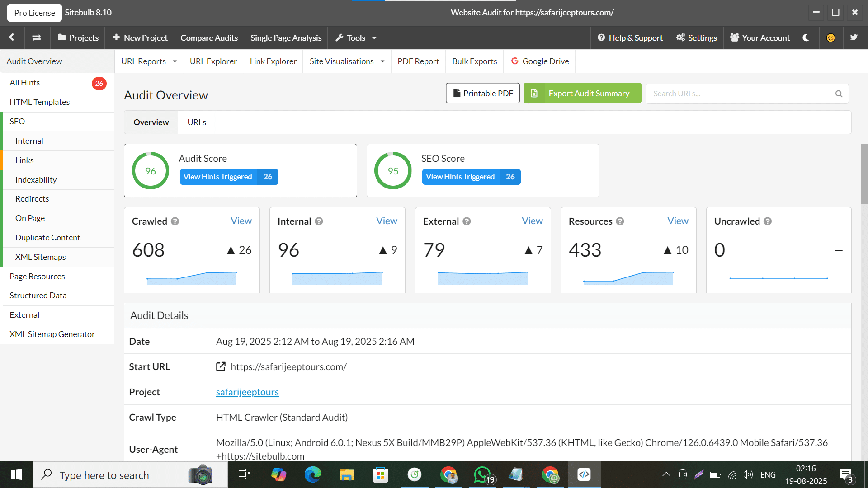The width and height of the screenshot is (868, 488).
Task: Open the Projects menu
Action: click(x=78, y=38)
